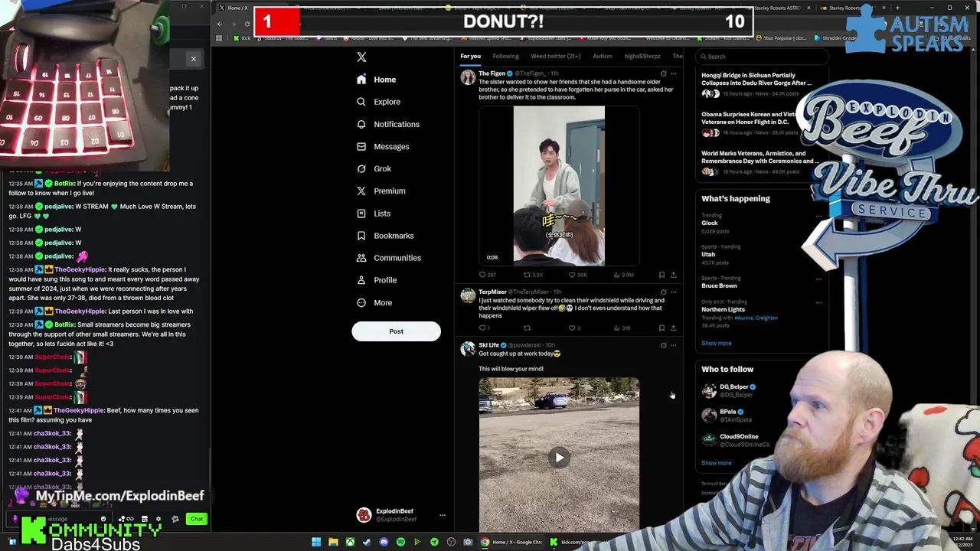Screen dimensions: 980x551
Task: Play the Ski Life video
Action: [559, 458]
